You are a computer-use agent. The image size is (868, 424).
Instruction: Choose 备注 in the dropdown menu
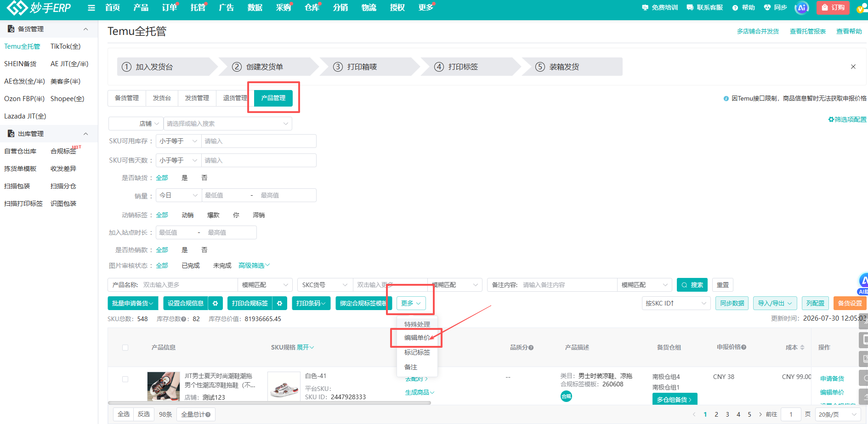[411, 367]
